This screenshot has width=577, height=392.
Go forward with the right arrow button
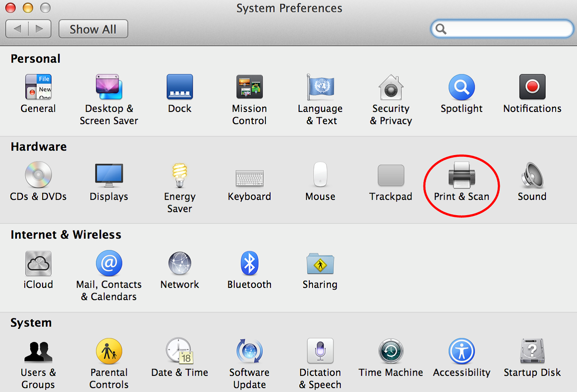pos(40,29)
